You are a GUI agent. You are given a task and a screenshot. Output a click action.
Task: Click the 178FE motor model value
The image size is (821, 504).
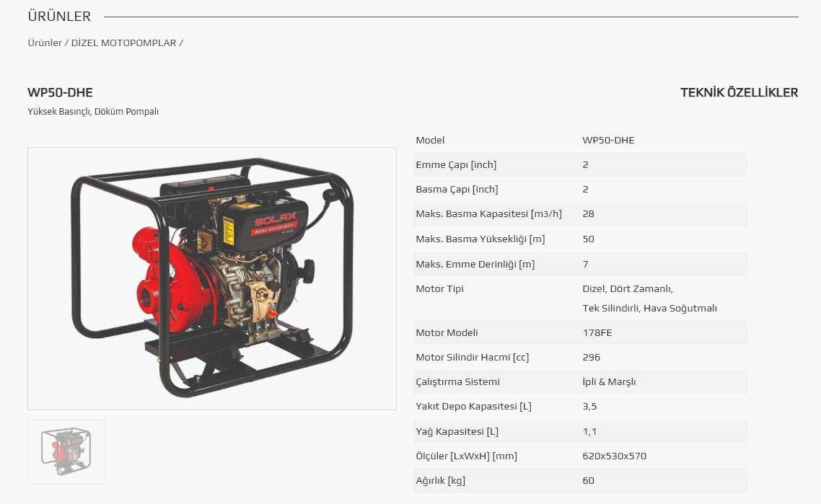[597, 333]
